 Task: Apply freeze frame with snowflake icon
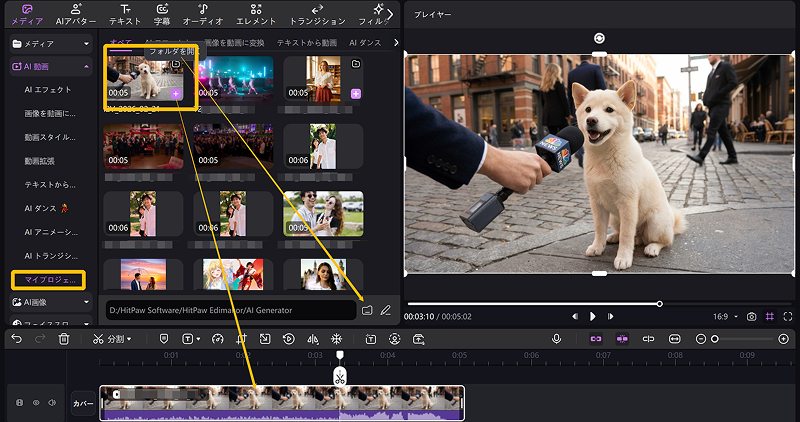pos(337,339)
